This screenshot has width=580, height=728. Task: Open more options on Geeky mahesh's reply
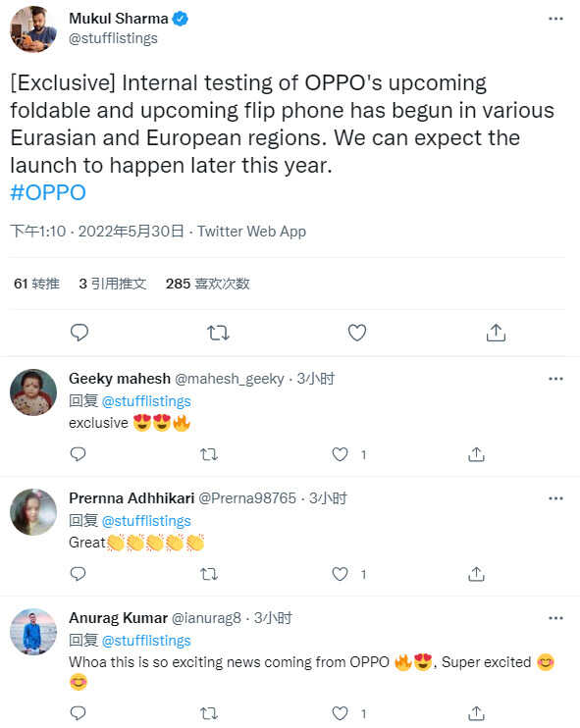555,379
